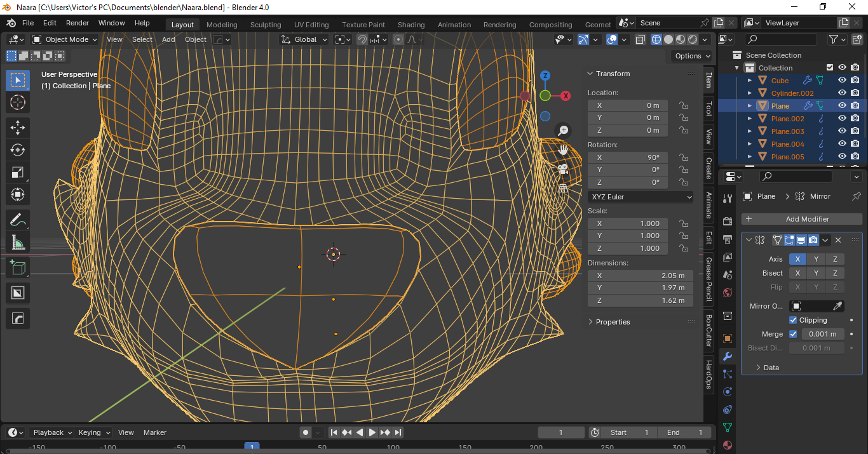Add a new collection in outliner
The width and height of the screenshot is (868, 454).
(856, 39)
